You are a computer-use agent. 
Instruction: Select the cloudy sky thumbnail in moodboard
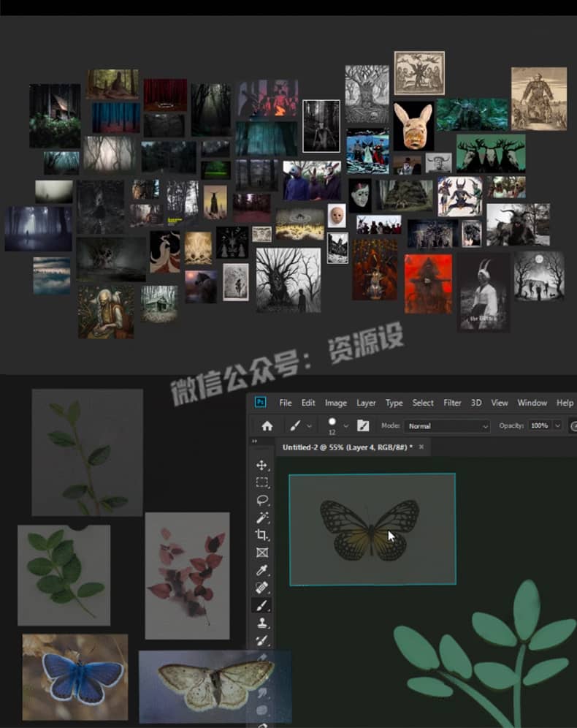pos(52,276)
